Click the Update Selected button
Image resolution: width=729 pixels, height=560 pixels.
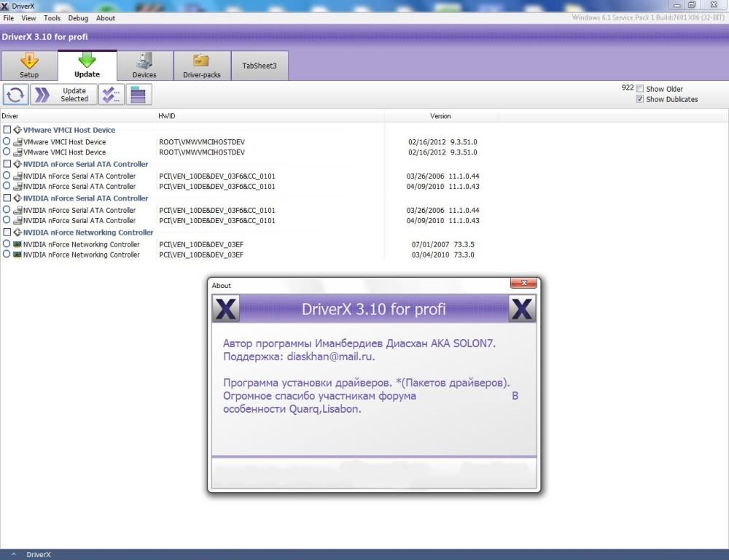click(63, 95)
